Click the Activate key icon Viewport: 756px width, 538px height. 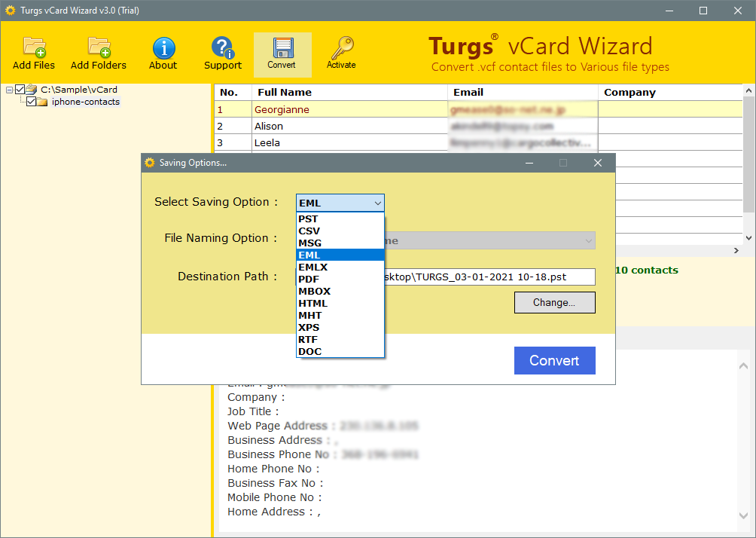(x=341, y=47)
